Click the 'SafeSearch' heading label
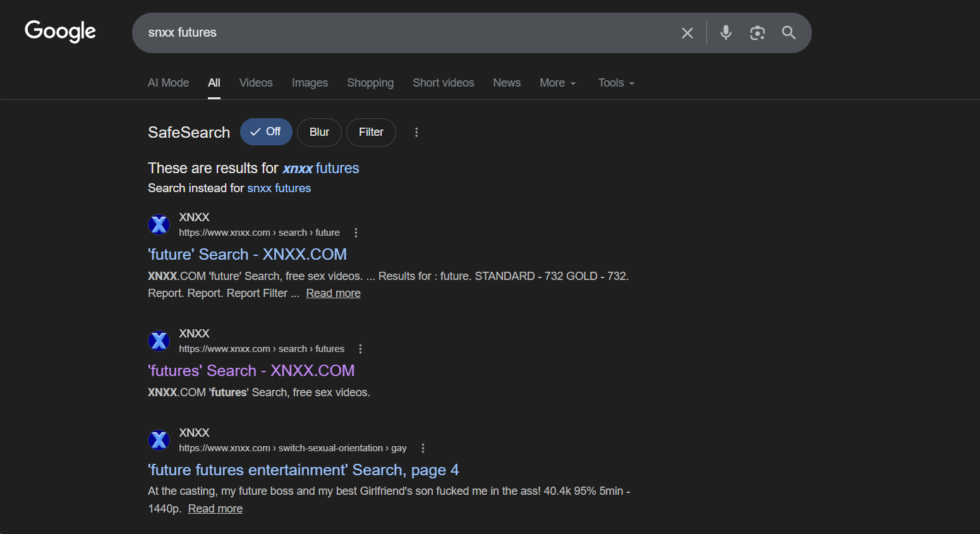Screen dimensions: 980x534 pos(189,132)
